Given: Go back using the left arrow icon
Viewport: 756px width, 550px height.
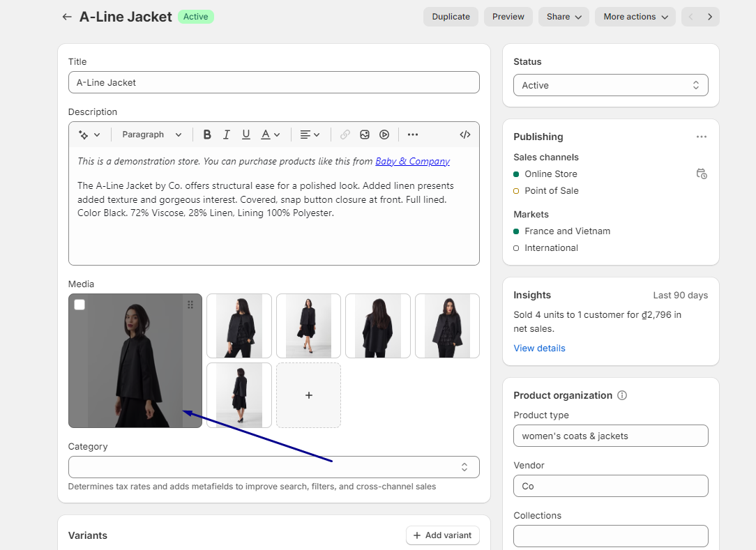Looking at the screenshot, I should [x=67, y=17].
